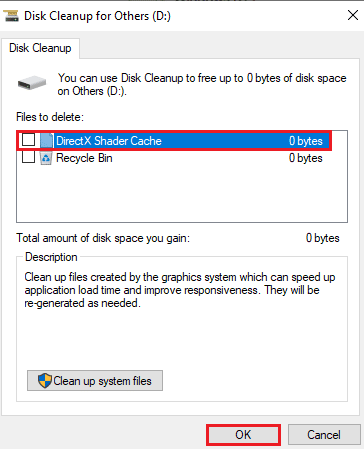Click the Total amount of disk space label

103,238
